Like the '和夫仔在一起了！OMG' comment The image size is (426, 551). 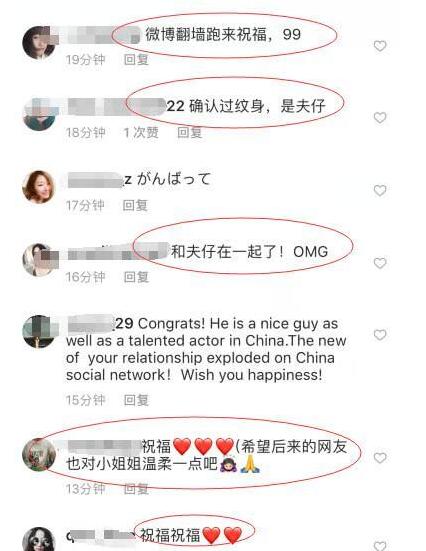380,263
